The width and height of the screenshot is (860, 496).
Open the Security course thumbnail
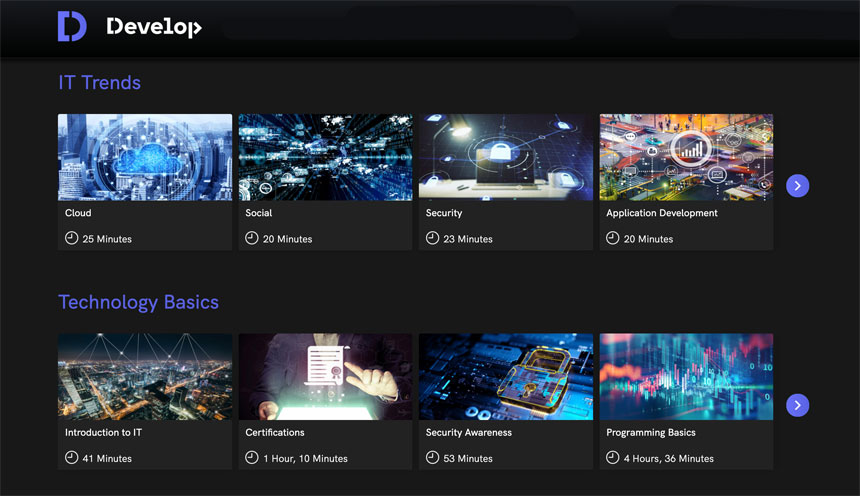pyautogui.click(x=505, y=157)
